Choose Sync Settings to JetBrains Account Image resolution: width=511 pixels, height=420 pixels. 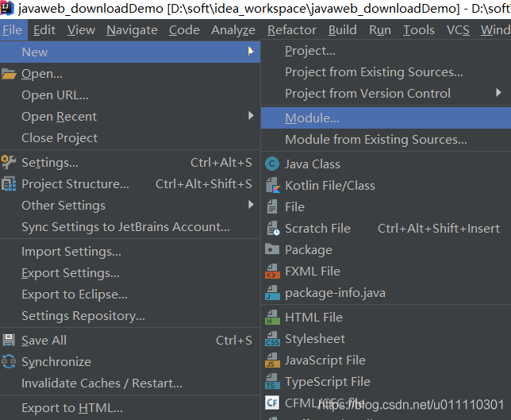pyautogui.click(x=130, y=226)
